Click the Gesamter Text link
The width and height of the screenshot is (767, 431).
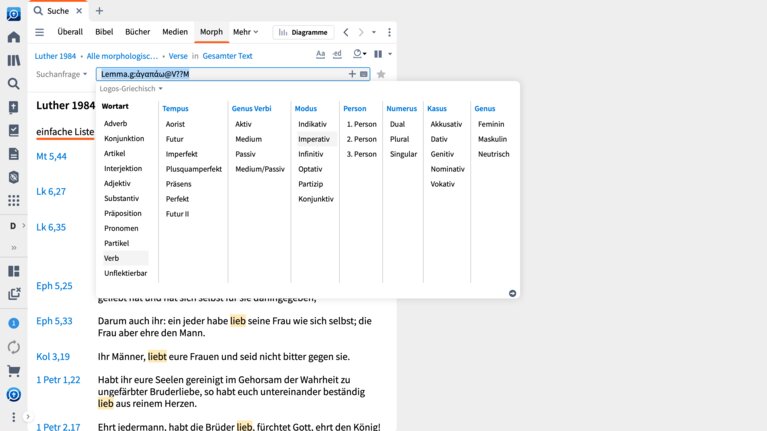(227, 56)
